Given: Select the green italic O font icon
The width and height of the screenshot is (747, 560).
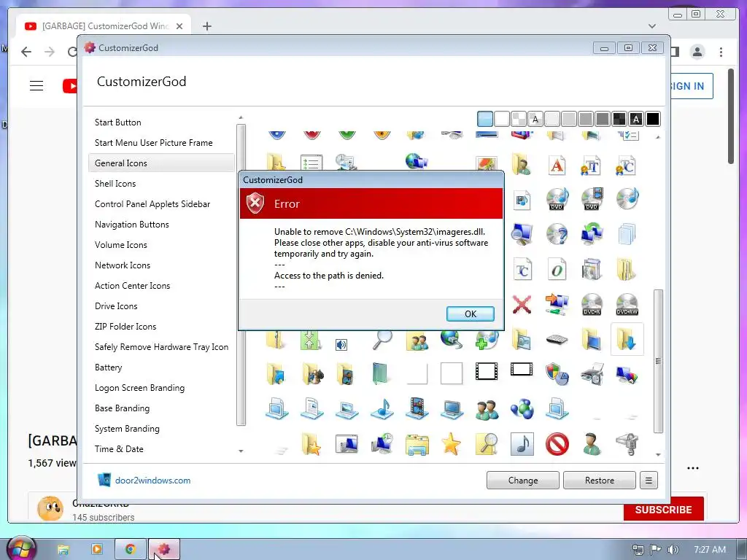Looking at the screenshot, I should tap(557, 270).
